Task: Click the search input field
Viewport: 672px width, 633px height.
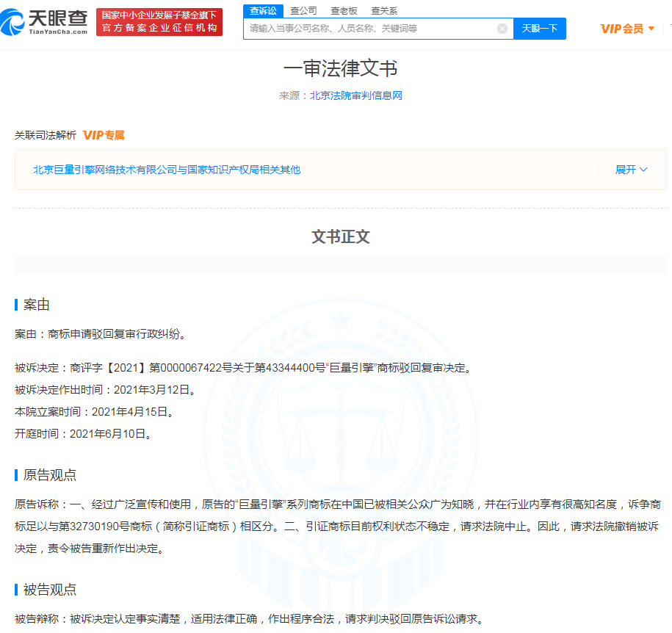Action: tap(371, 29)
